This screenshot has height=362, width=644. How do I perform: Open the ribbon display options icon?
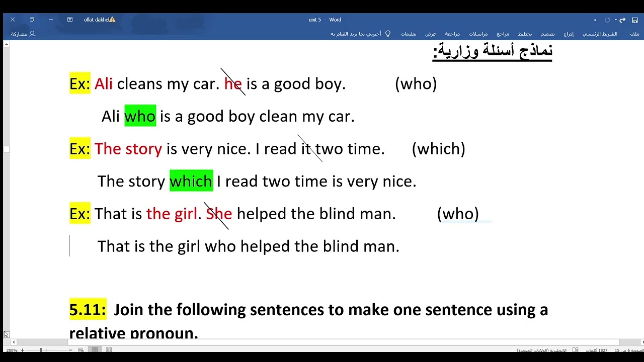70,20
